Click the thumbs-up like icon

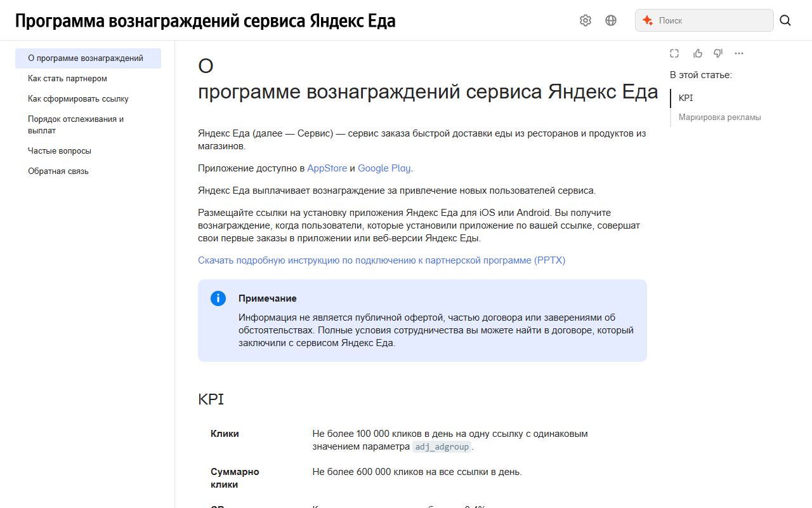pos(698,53)
